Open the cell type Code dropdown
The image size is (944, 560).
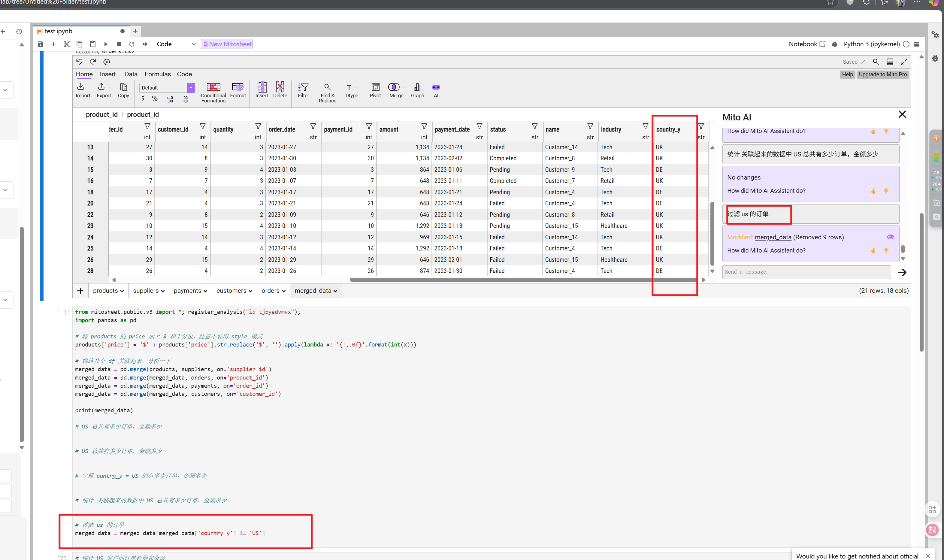pos(176,44)
